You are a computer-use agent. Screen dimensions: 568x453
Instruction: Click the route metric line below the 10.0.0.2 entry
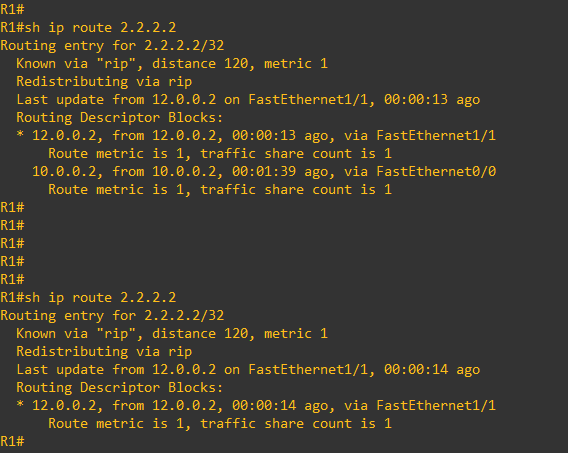(x=220, y=190)
